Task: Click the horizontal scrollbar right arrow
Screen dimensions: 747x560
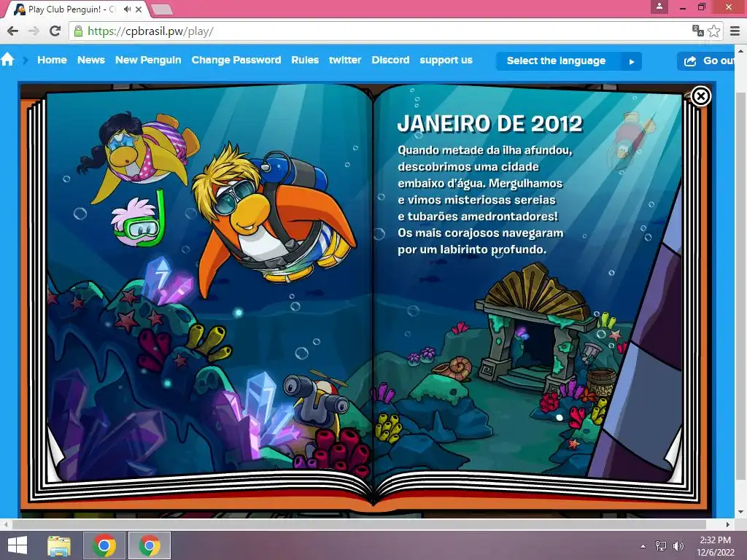Action: [x=727, y=524]
